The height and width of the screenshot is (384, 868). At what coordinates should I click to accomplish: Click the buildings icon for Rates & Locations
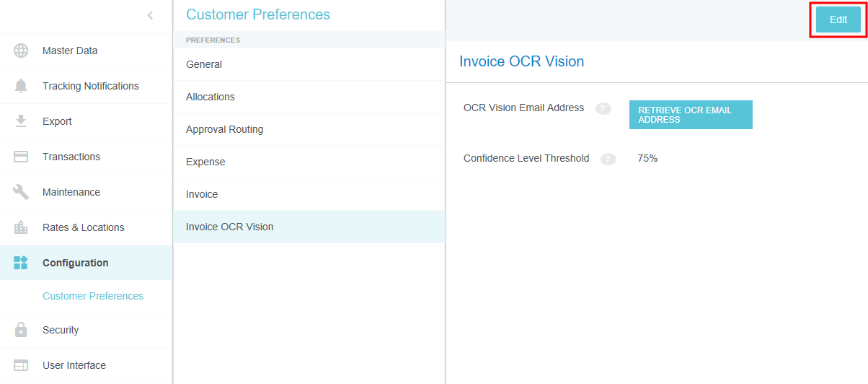[x=21, y=227]
